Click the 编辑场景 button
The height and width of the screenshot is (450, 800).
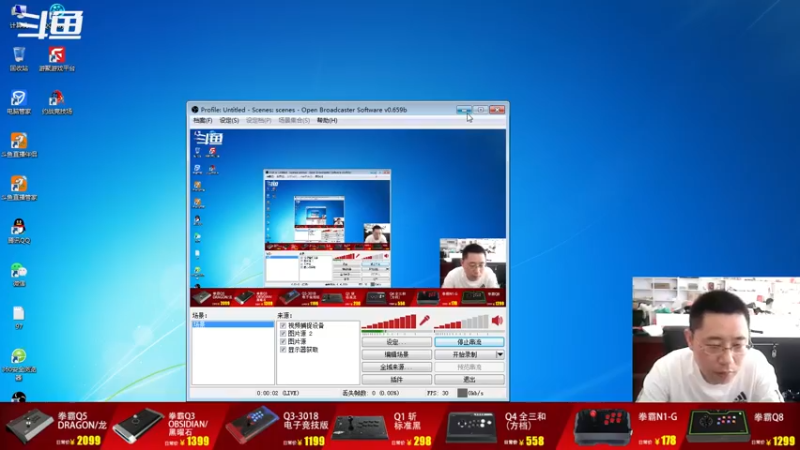pyautogui.click(x=396, y=355)
